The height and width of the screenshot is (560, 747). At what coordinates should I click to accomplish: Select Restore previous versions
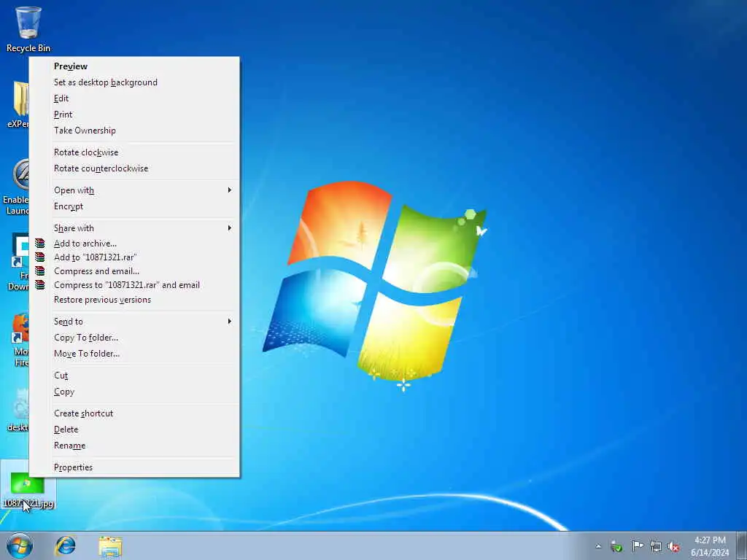[x=134, y=300]
